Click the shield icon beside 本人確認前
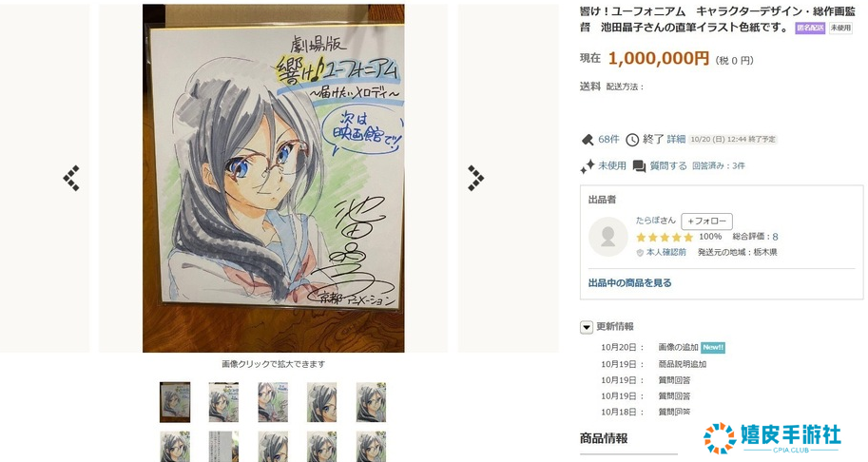Screen dimensions: 868x462 [x=640, y=252]
